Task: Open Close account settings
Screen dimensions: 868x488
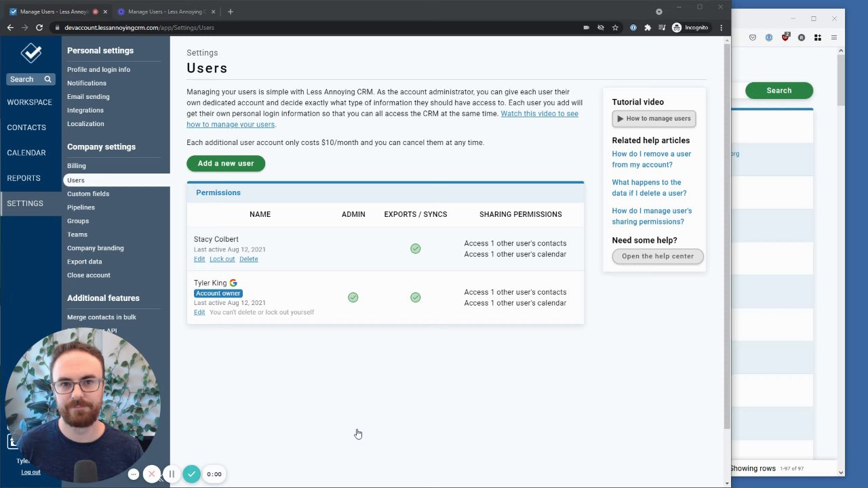Action: [x=89, y=275]
